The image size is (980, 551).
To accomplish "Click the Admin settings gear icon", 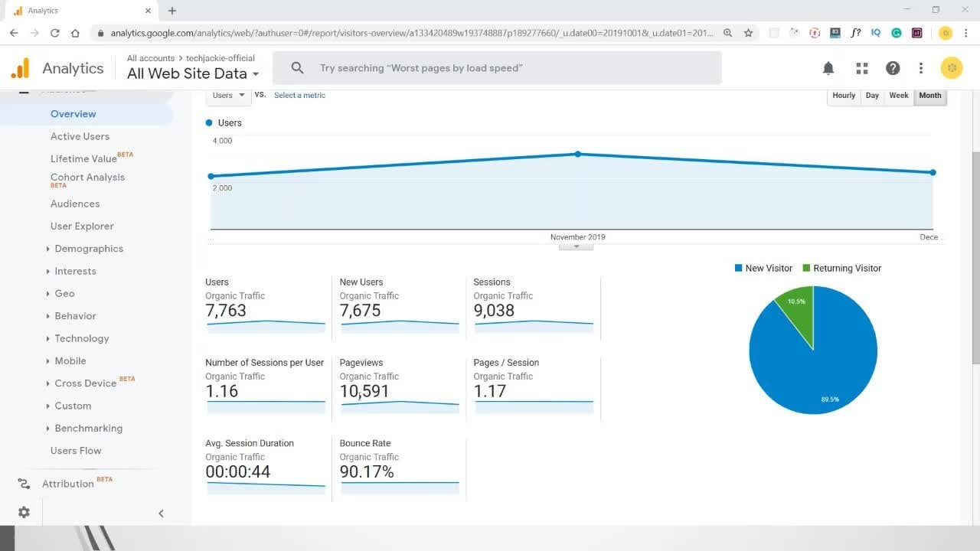I will 24,512.
